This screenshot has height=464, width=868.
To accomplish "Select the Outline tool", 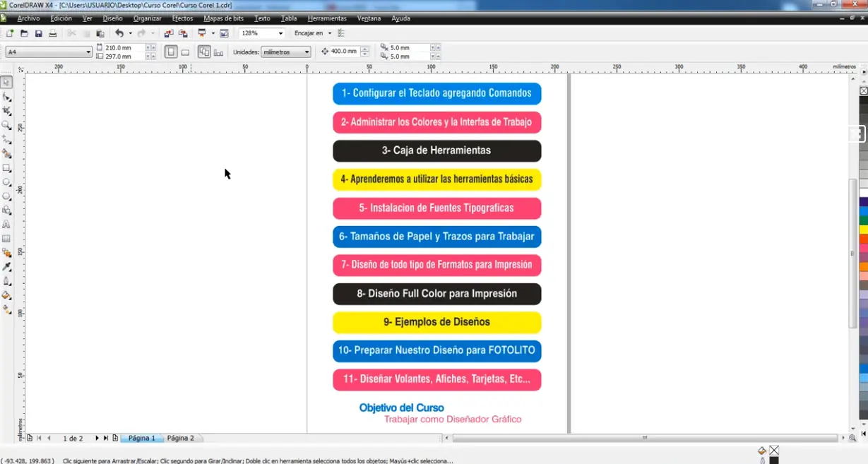I will [x=6, y=281].
